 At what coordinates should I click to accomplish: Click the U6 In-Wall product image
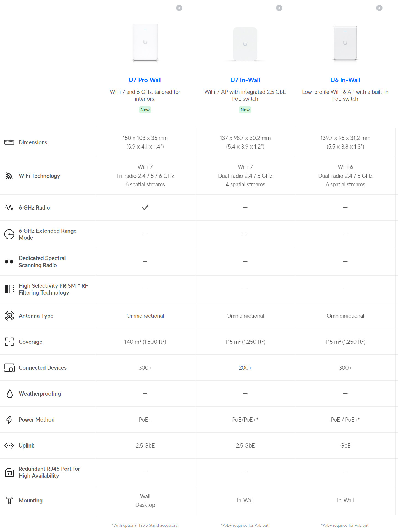(345, 43)
